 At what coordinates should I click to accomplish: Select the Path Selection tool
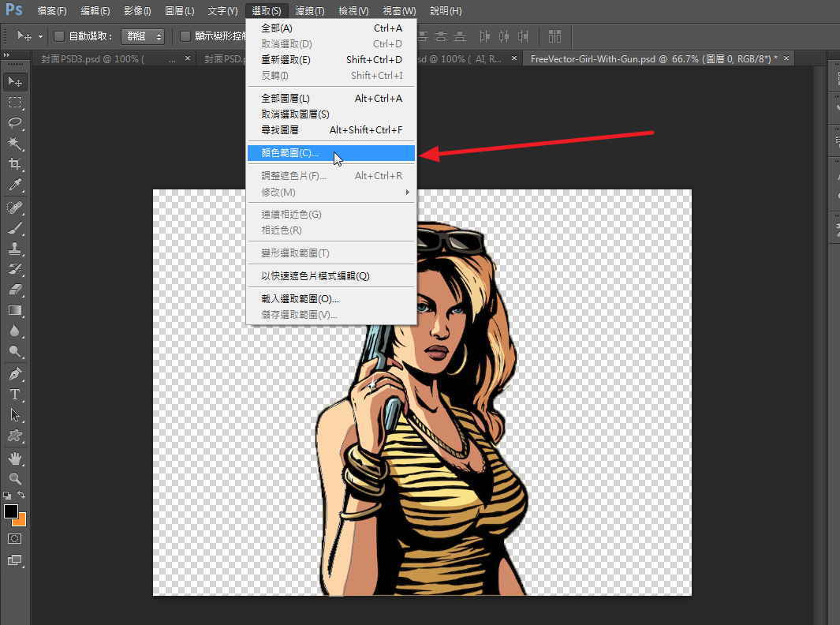tap(15, 415)
